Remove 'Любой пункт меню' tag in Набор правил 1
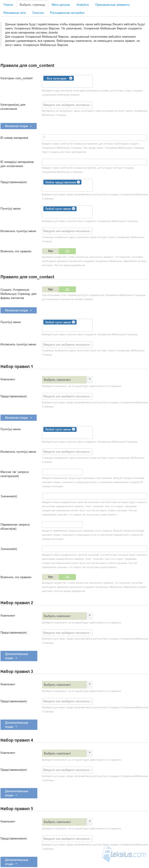This screenshot has width=149, height=868. 74,429
